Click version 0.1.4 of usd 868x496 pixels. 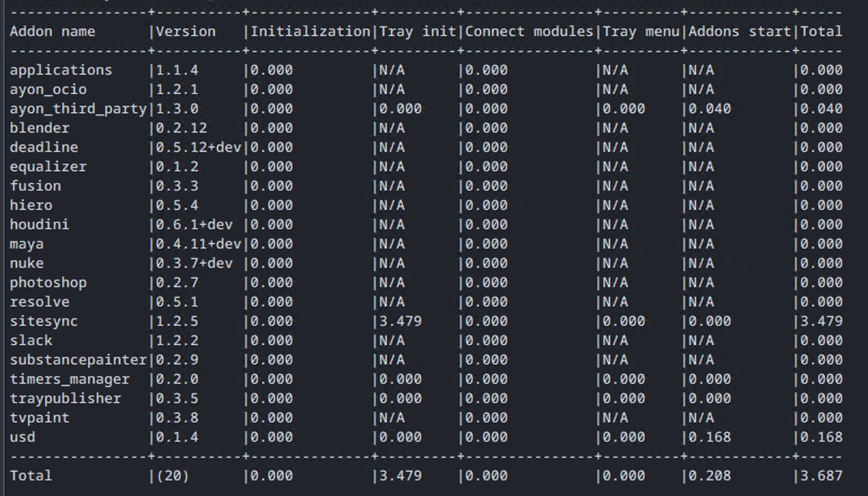177,437
